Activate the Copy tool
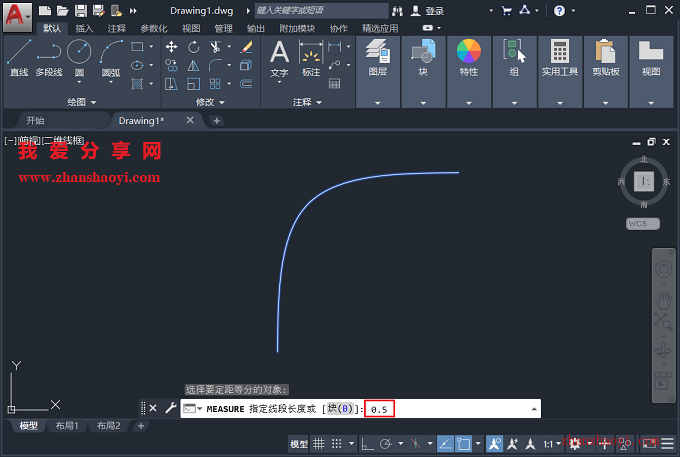The image size is (680, 457). pyautogui.click(x=171, y=65)
